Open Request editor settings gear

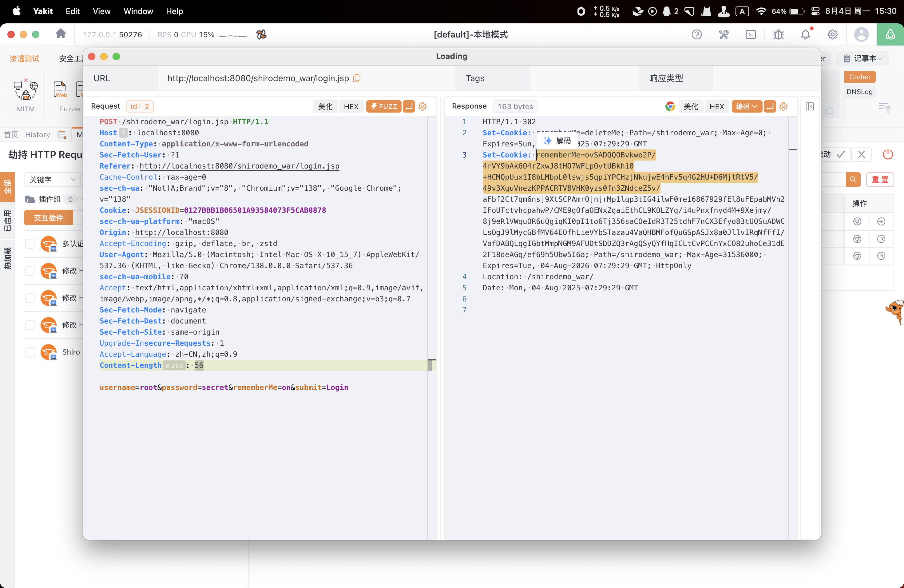(422, 106)
